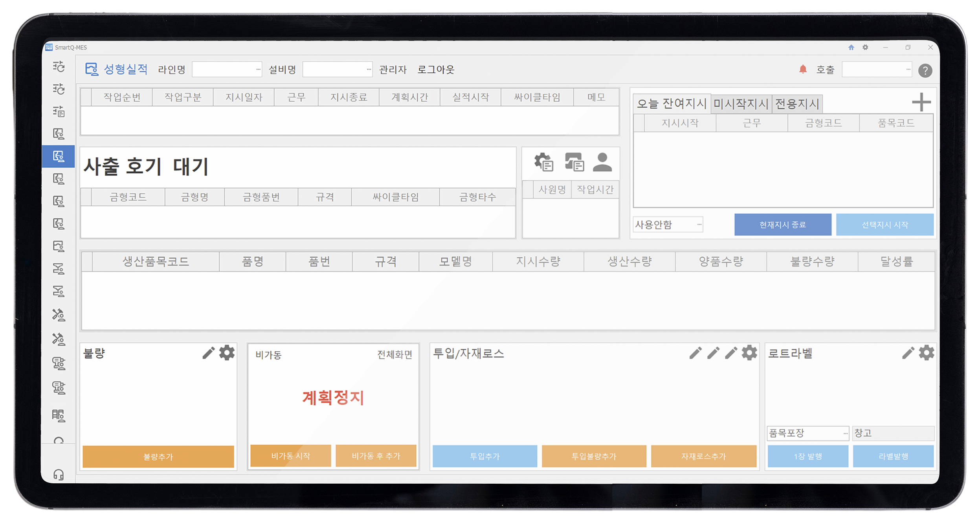Click the red notification bell icon
The height and width of the screenshot is (523, 980).
coord(802,70)
